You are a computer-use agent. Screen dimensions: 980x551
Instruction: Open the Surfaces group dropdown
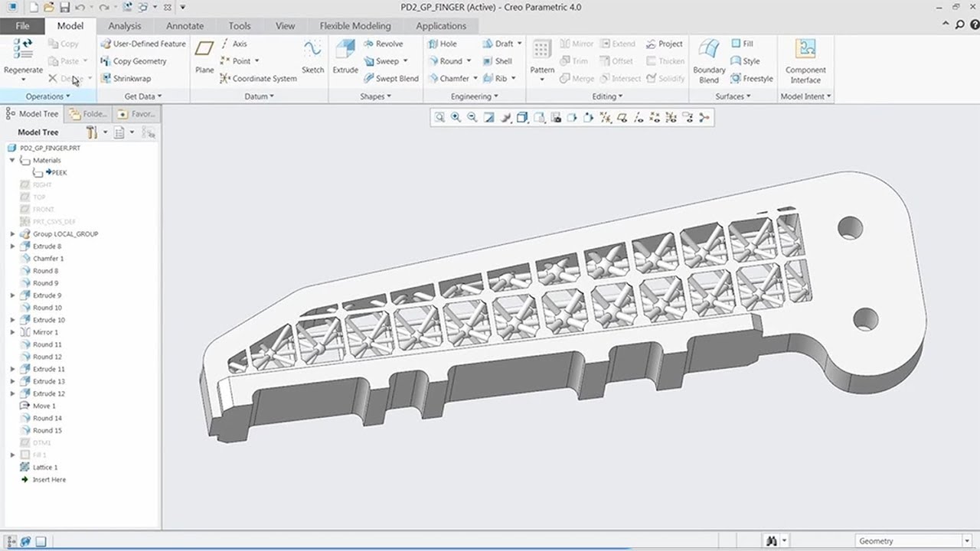click(733, 96)
